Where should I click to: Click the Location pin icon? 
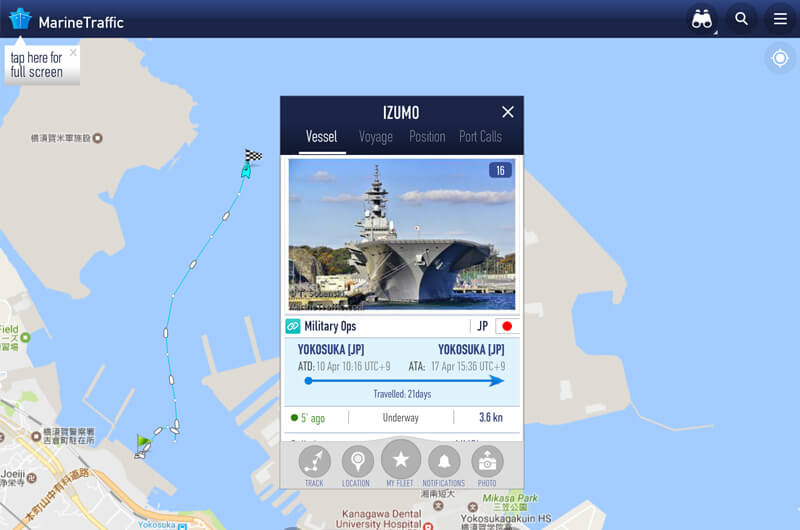point(357,461)
